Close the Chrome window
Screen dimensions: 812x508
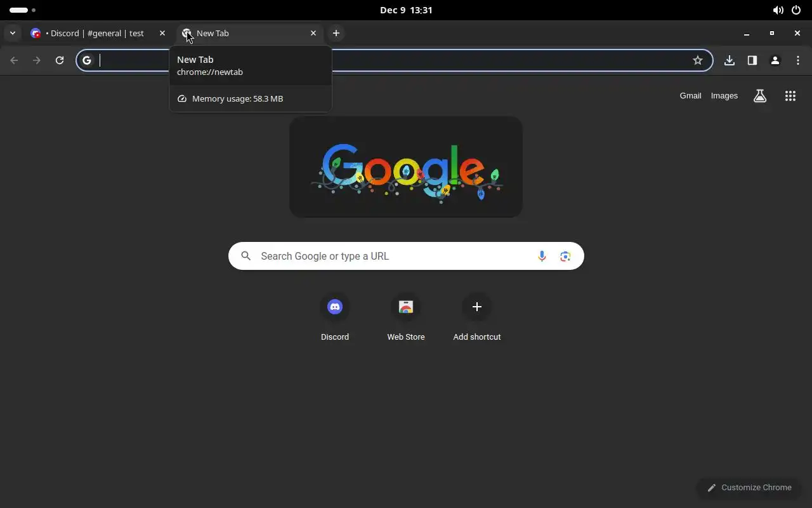click(797, 33)
